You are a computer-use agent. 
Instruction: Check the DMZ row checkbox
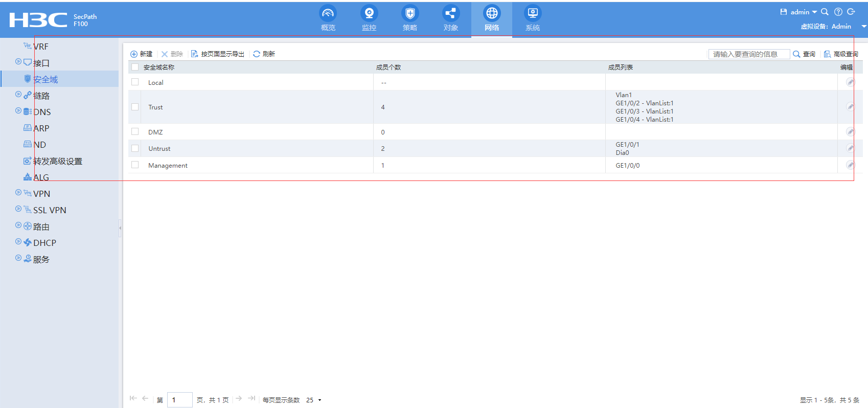pos(135,131)
